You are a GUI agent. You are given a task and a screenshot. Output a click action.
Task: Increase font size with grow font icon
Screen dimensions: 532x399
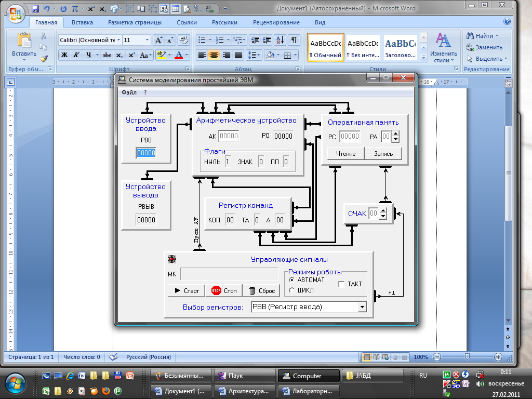(x=158, y=41)
